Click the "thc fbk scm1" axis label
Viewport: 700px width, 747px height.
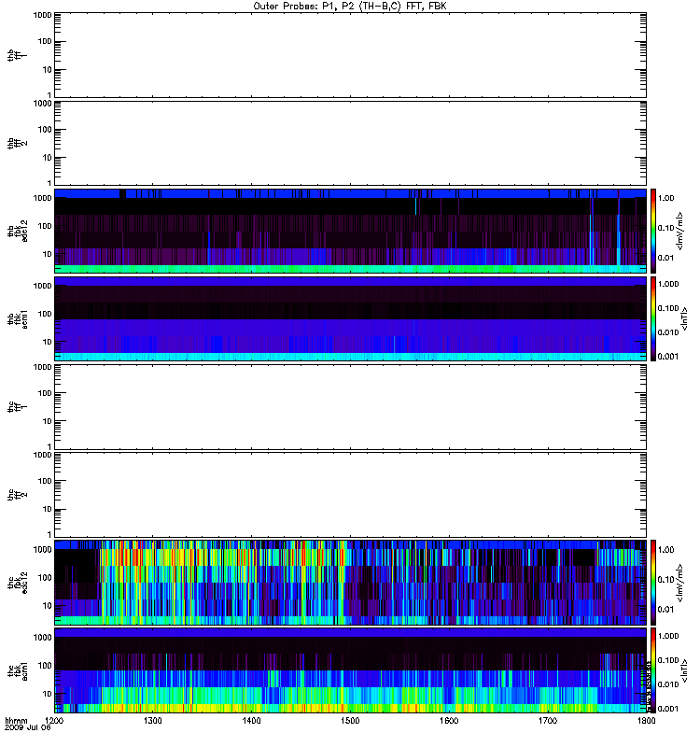coord(18,670)
